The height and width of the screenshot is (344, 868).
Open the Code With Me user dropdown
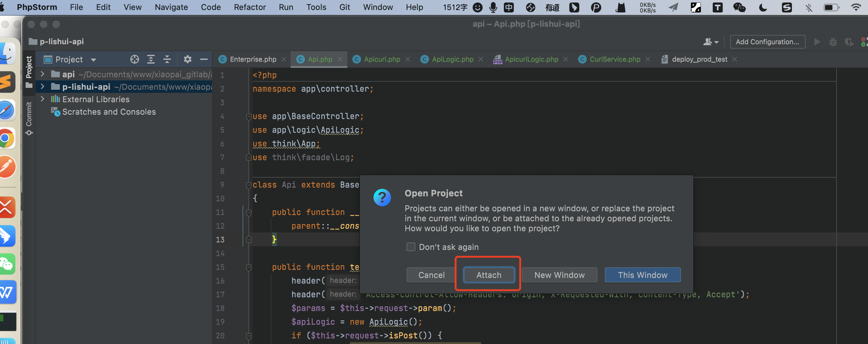711,42
